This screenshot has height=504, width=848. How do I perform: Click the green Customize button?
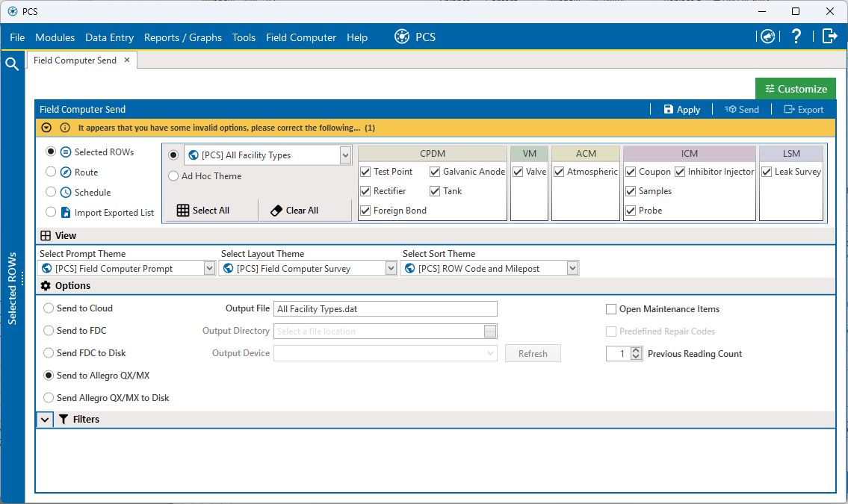(x=796, y=89)
